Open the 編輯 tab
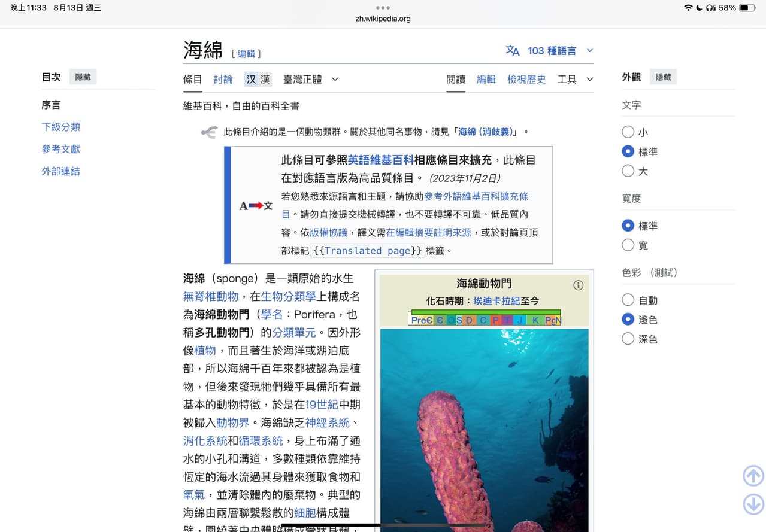This screenshot has width=766, height=532. [486, 79]
